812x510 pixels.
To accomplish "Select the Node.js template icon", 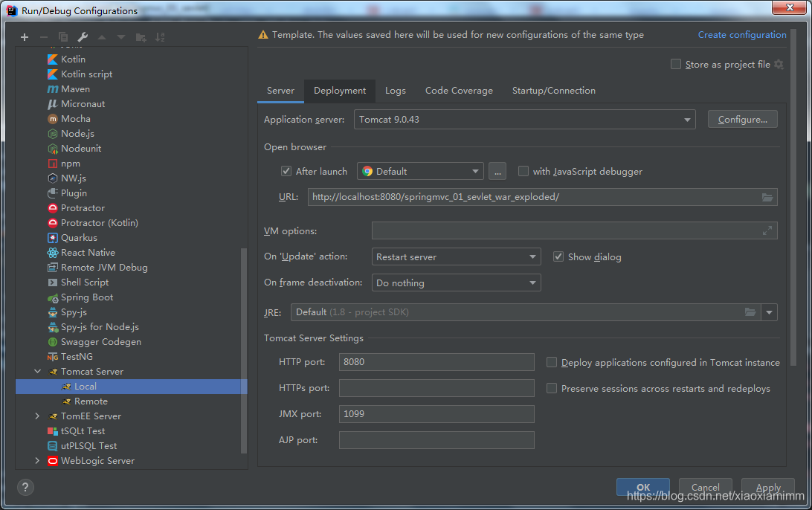I will click(52, 134).
